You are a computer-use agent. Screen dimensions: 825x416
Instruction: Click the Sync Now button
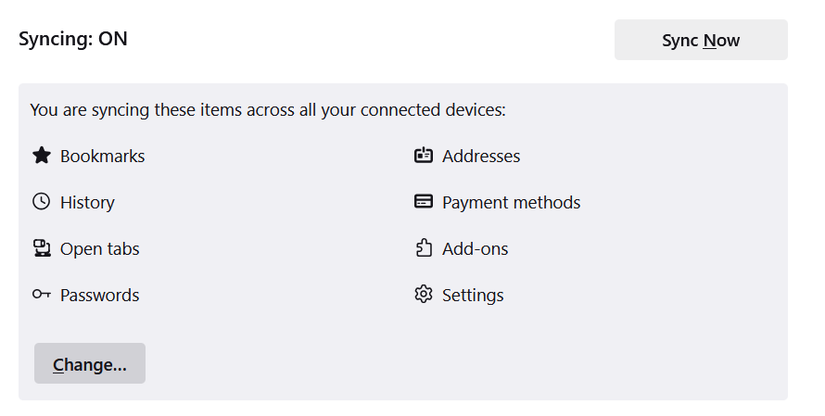click(x=701, y=40)
